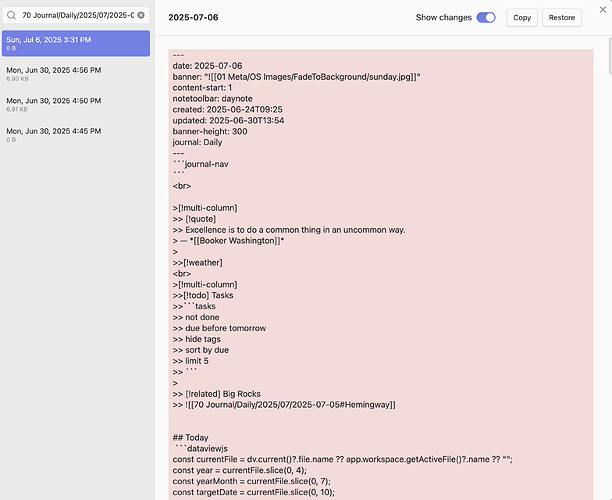Click the 6.90 KB size label
This screenshot has width=612, height=500.
17,79
